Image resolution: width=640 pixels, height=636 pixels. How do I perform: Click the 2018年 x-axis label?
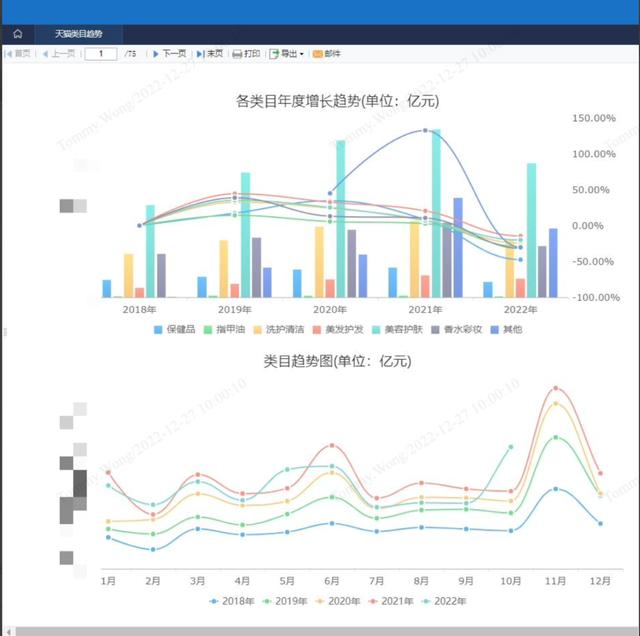click(139, 309)
